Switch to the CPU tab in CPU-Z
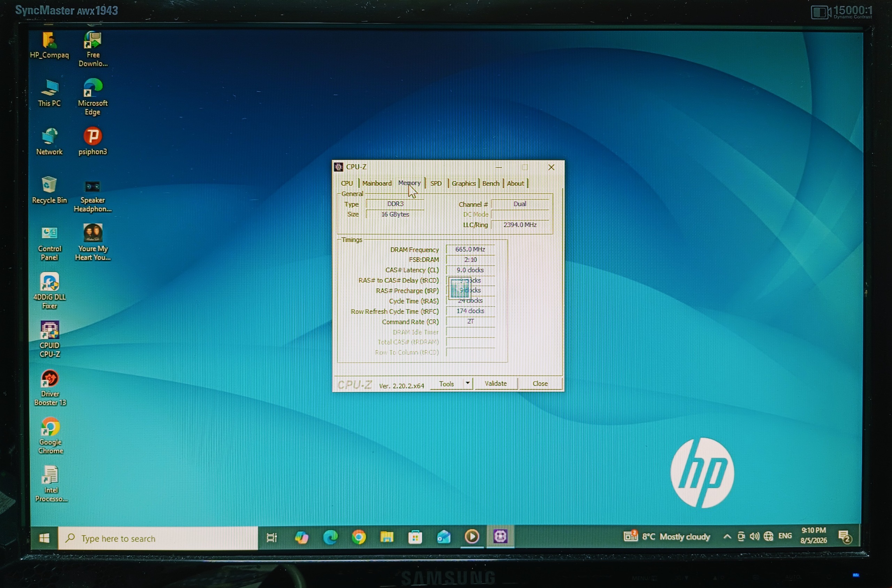 click(347, 183)
